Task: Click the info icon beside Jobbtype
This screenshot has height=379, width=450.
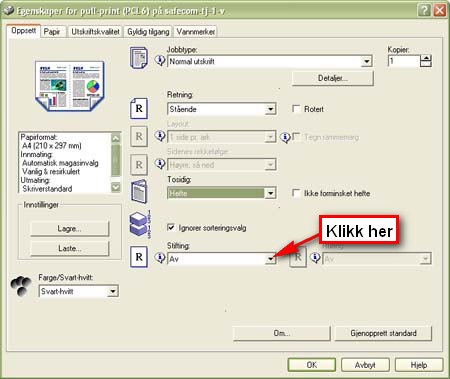Action: [x=160, y=61]
